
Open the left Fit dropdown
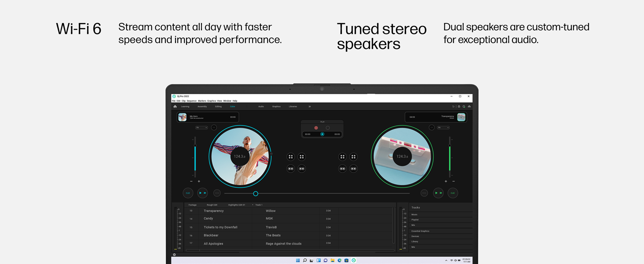[201, 127]
